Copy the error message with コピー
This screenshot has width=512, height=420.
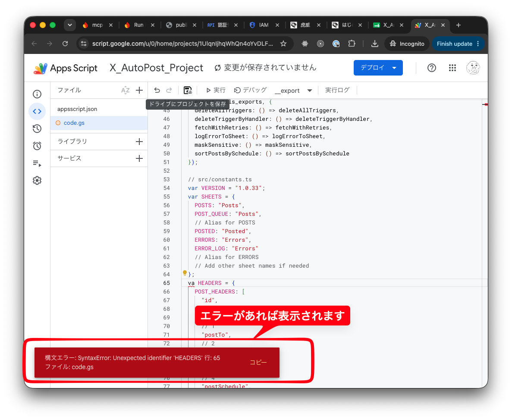click(258, 363)
